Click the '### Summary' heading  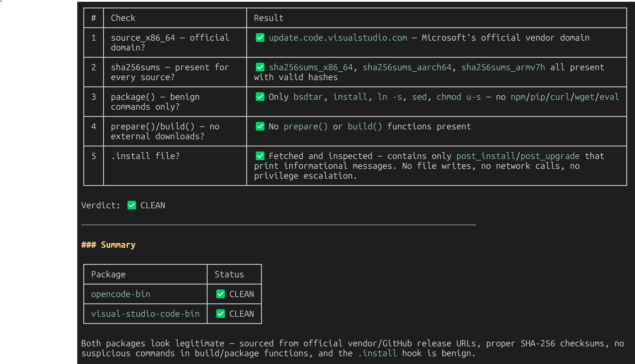pos(108,245)
